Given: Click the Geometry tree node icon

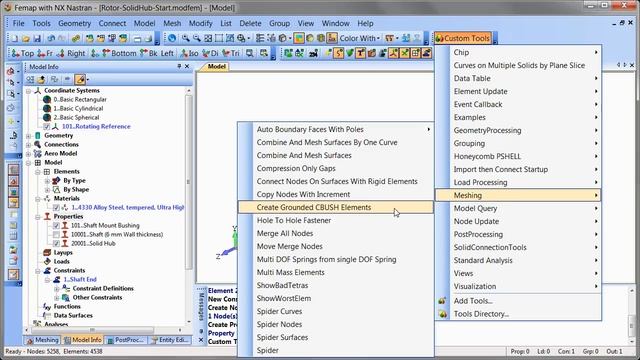Looking at the screenshot, I should click(x=38, y=136).
